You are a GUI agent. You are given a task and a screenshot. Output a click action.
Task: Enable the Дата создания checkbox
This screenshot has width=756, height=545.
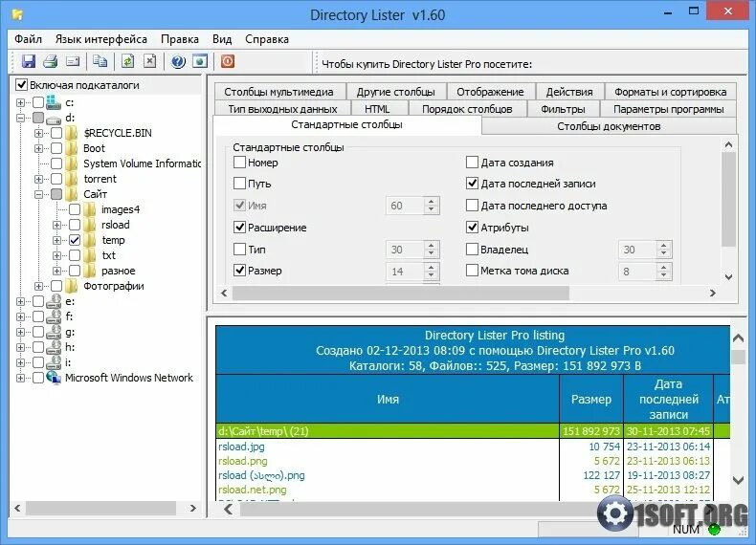click(x=472, y=163)
